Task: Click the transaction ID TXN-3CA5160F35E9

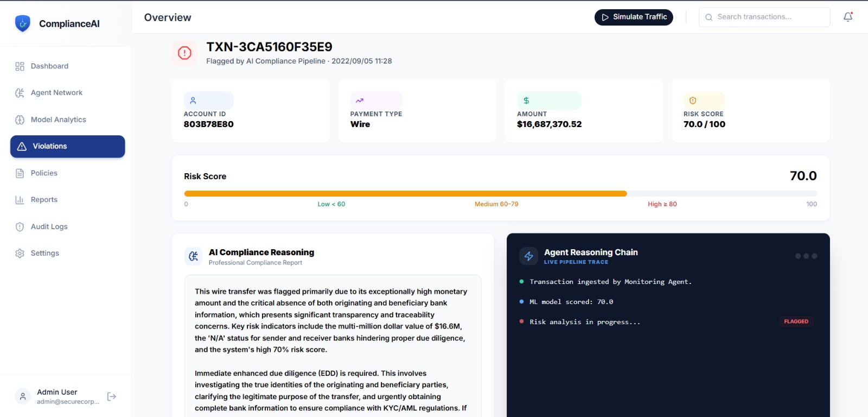Action: 269,47
